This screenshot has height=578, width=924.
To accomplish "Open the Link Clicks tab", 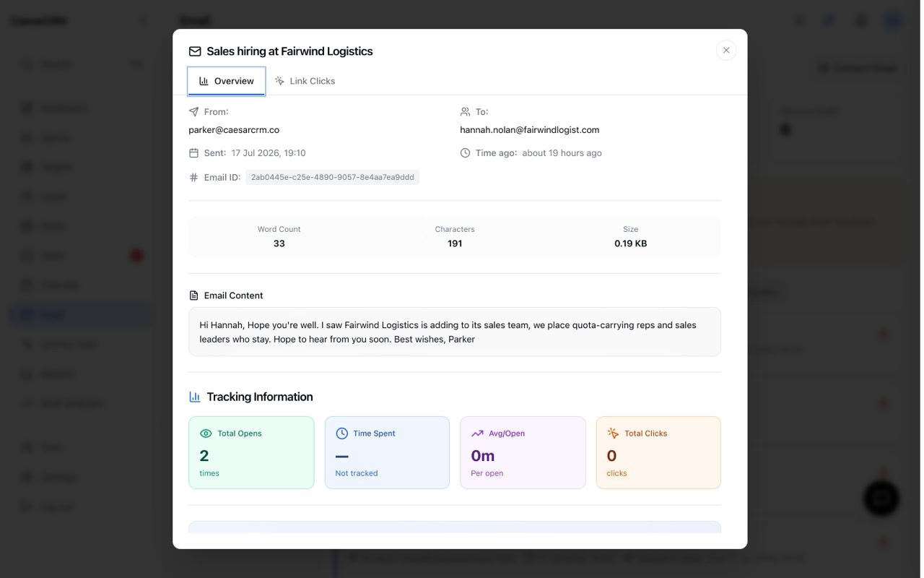I will (305, 81).
